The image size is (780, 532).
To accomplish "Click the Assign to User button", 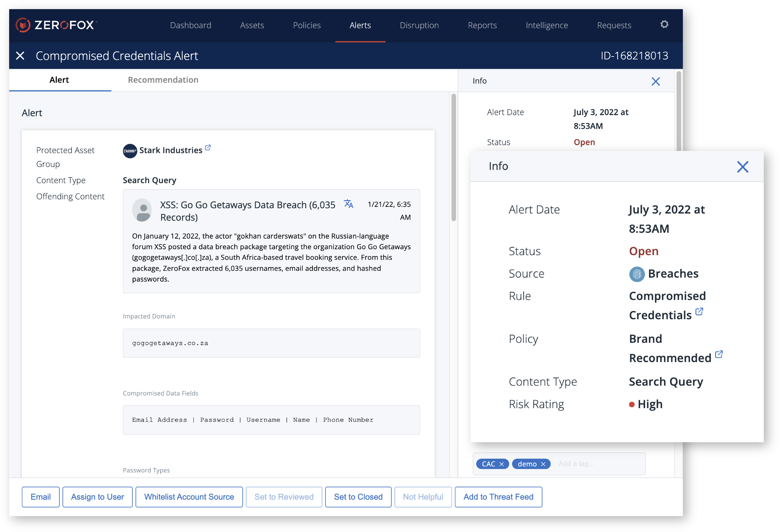I will (x=97, y=497).
